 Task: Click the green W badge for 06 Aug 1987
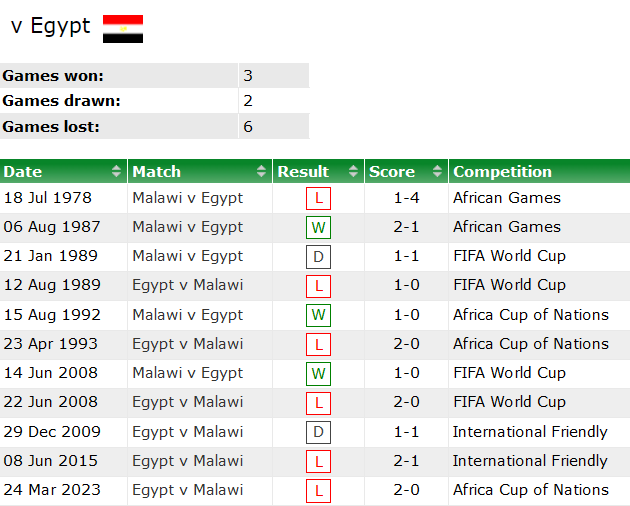pos(318,227)
